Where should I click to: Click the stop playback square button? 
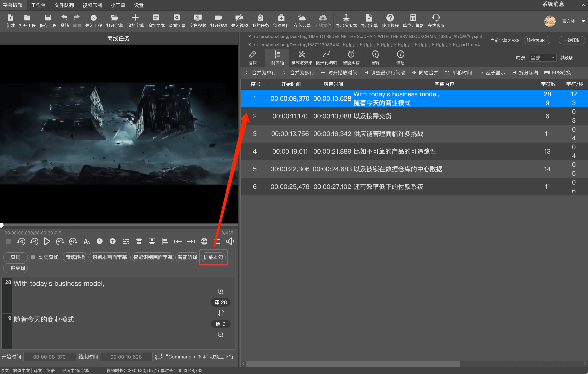(8, 241)
